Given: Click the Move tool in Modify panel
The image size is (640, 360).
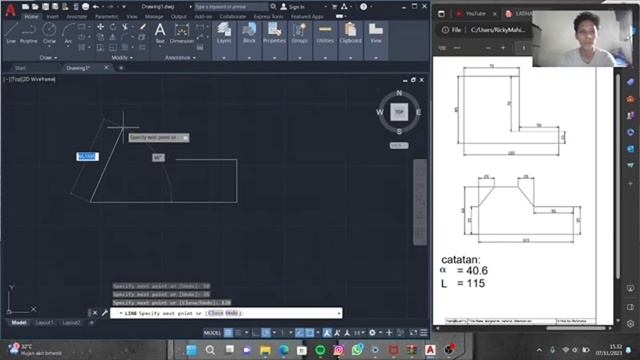Looking at the screenshot, I should coord(100,27).
